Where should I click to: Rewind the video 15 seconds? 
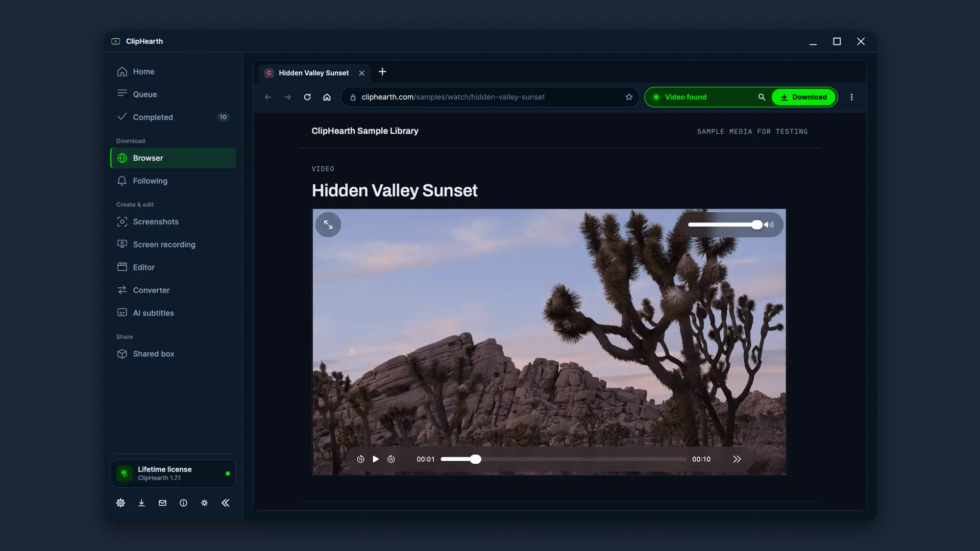(x=360, y=459)
